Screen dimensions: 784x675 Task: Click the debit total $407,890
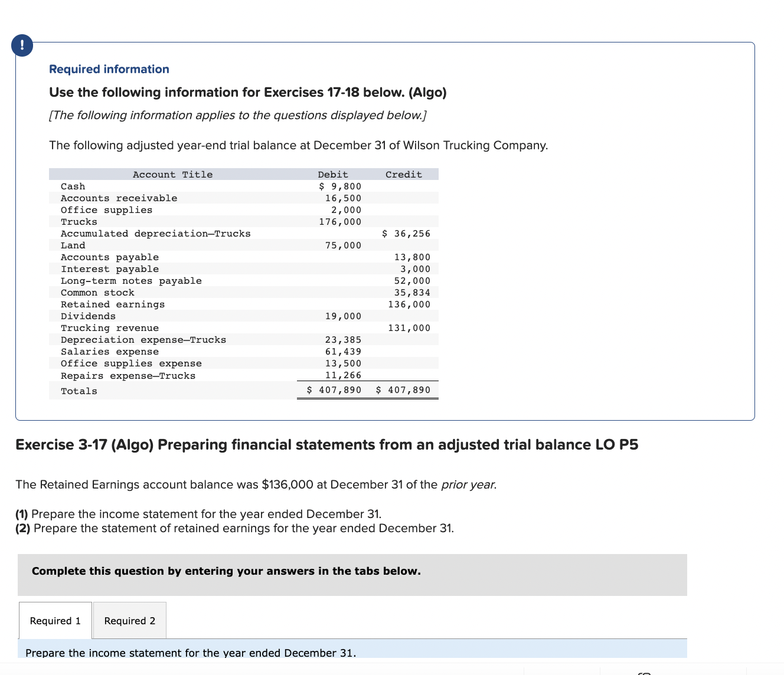click(x=334, y=390)
